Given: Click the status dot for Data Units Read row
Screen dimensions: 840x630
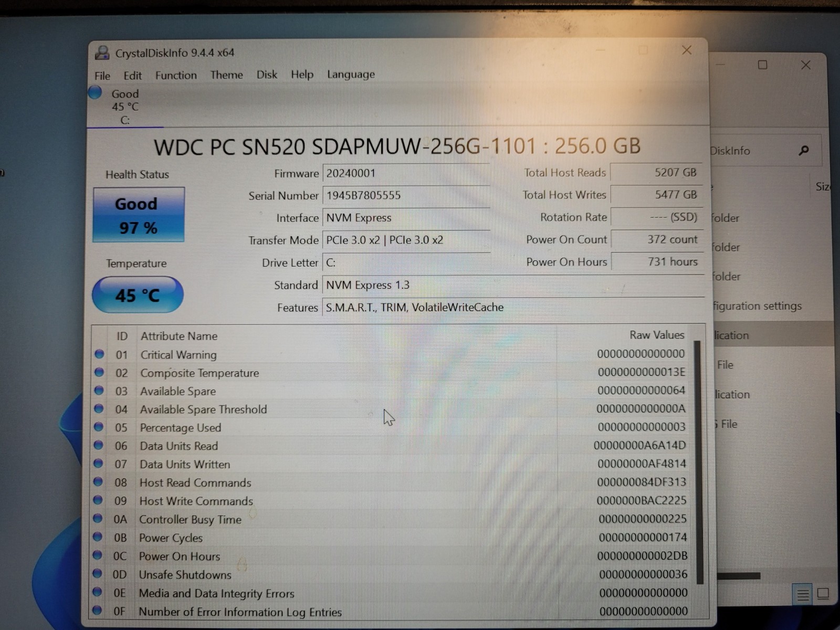Looking at the screenshot, I should tap(98, 445).
